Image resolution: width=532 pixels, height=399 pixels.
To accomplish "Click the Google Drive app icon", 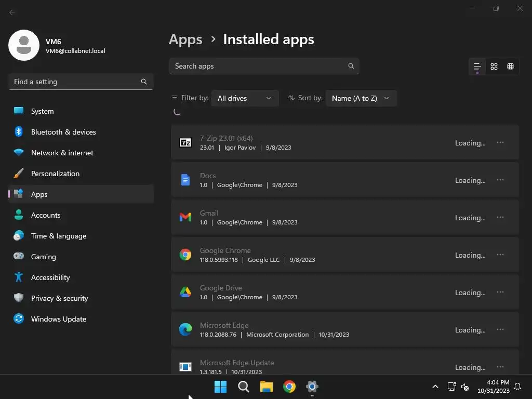I will tap(185, 292).
